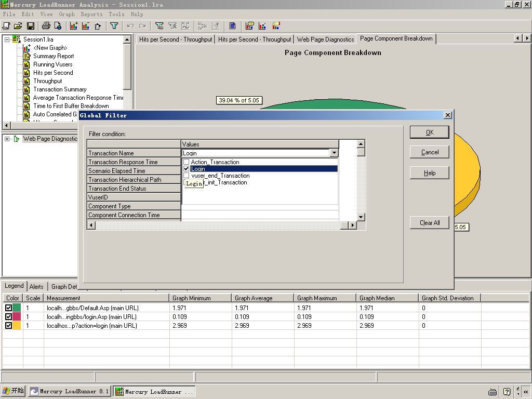Screen dimensions: 532x399
Task: Click the Global Filter funnel icon
Action: (x=114, y=26)
